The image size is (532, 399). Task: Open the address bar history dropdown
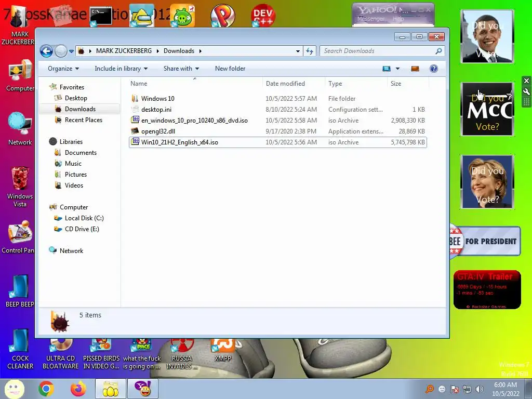click(298, 51)
